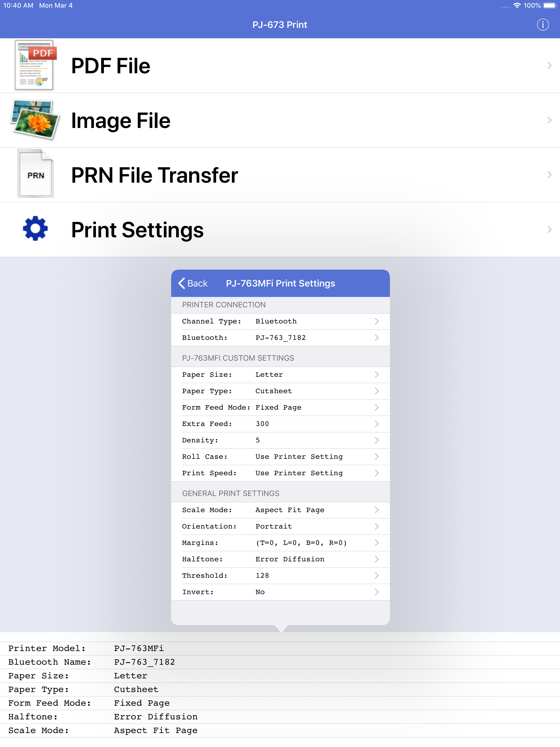Change Paper Type from Cutsheet
This screenshot has height=747, width=560.
click(280, 391)
